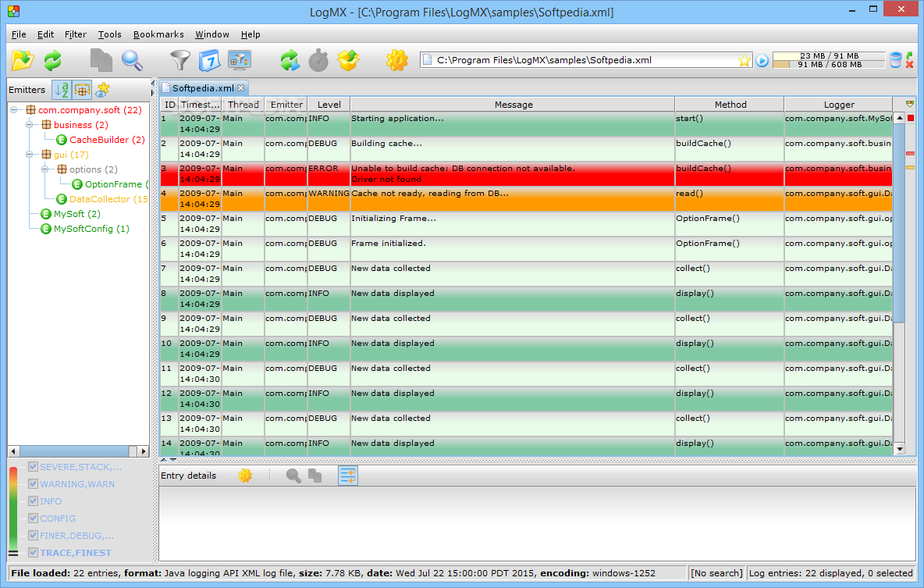
Task: Click the star bookmark icon in the path field
Action: point(745,60)
